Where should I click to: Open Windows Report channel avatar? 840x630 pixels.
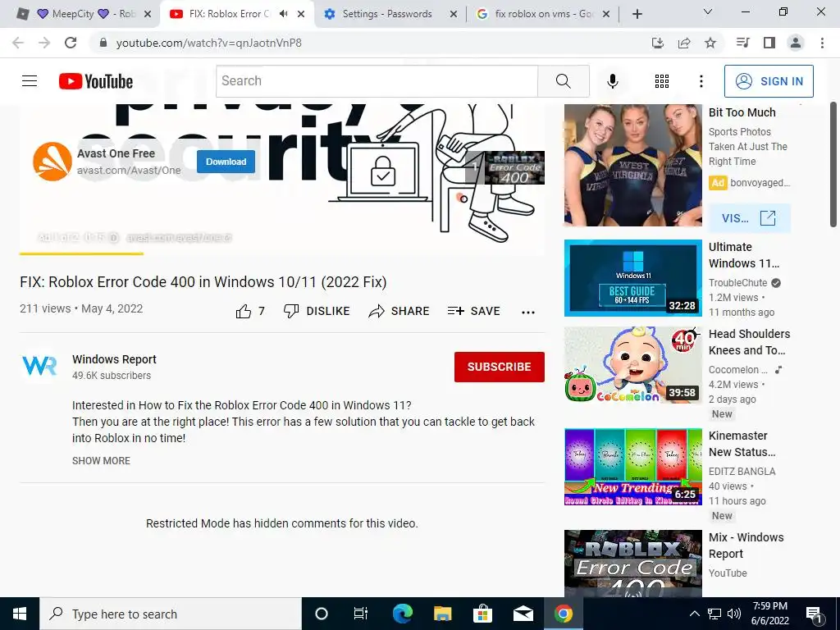click(39, 367)
